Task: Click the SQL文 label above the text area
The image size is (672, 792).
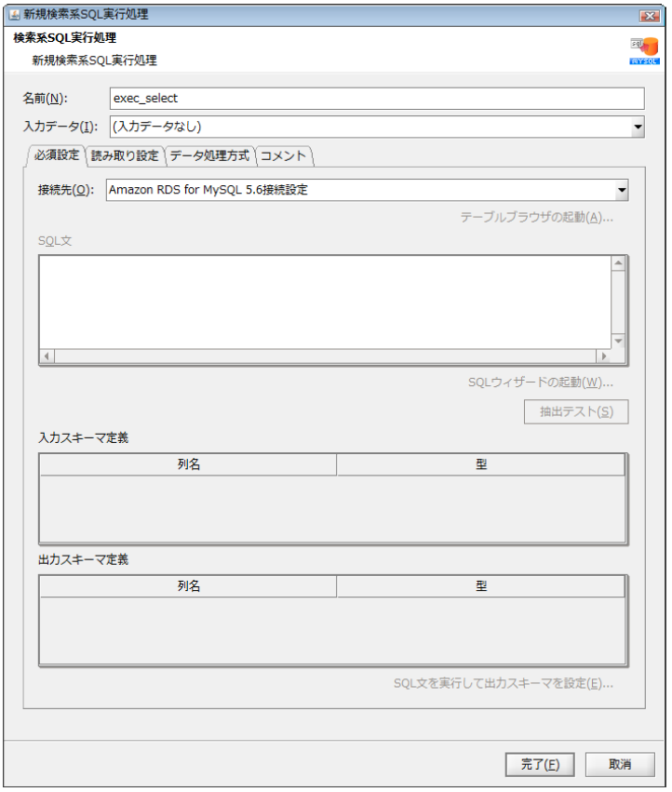Action: click(55, 241)
